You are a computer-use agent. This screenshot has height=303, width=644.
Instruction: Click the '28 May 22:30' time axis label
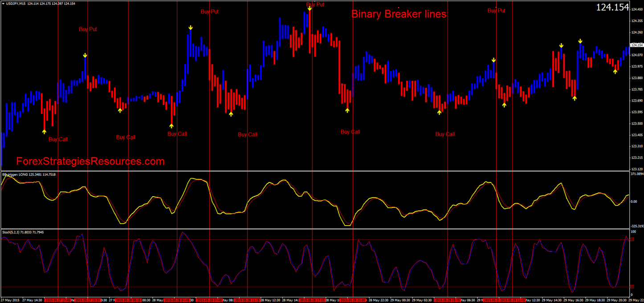pos(379,300)
